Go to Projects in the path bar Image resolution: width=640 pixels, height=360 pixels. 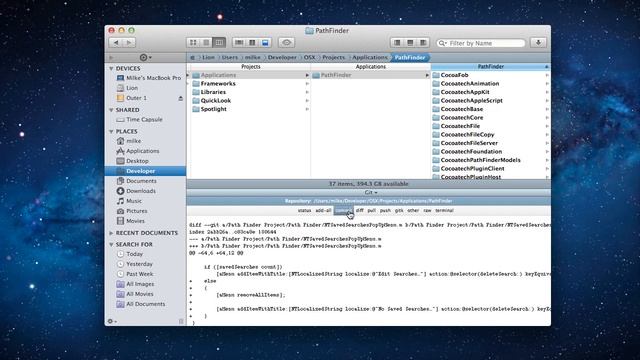click(x=333, y=58)
